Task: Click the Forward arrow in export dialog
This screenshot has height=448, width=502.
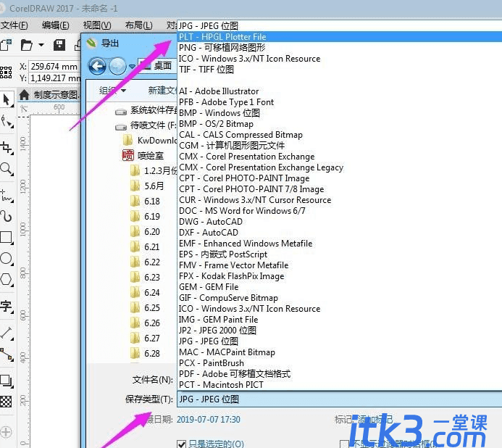Action: pyautogui.click(x=117, y=67)
